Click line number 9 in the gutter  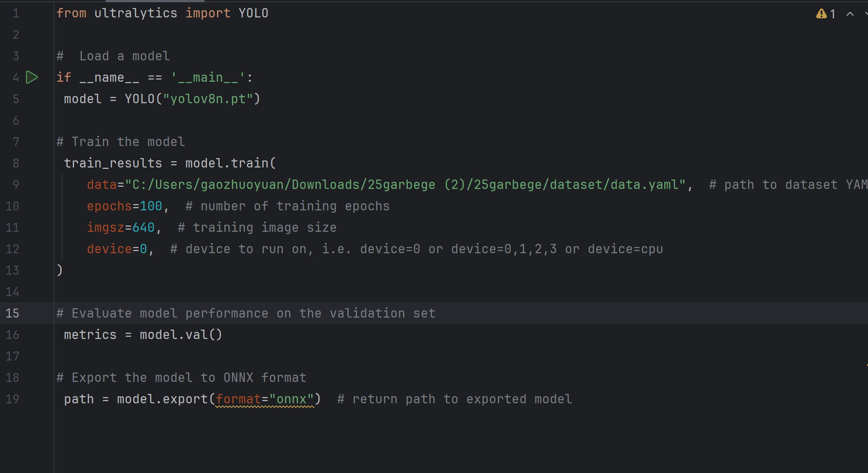(16, 184)
